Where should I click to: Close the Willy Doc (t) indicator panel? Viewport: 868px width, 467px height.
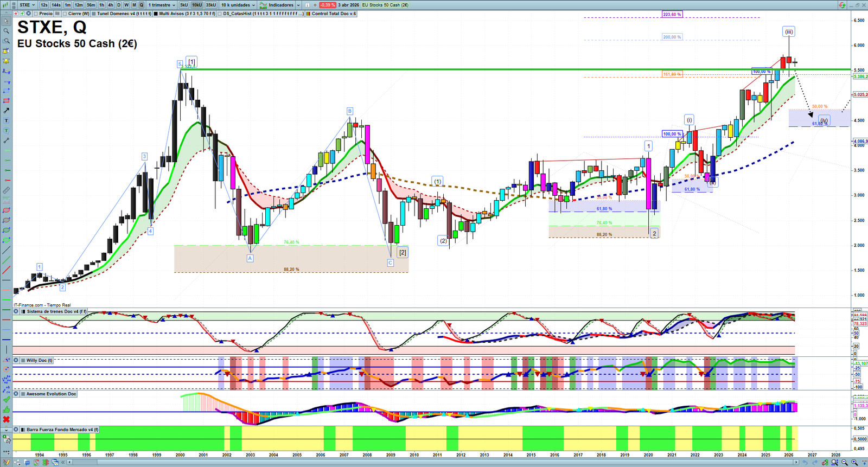click(x=16, y=360)
